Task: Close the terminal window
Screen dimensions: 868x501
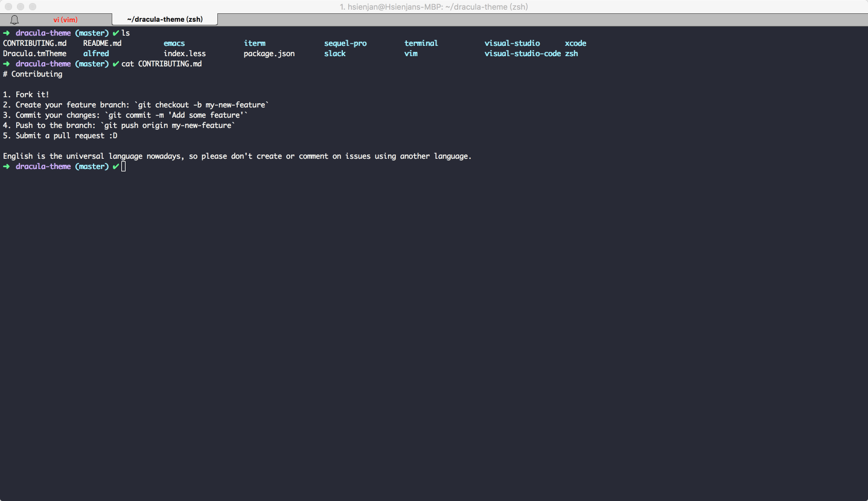Action: click(x=8, y=7)
